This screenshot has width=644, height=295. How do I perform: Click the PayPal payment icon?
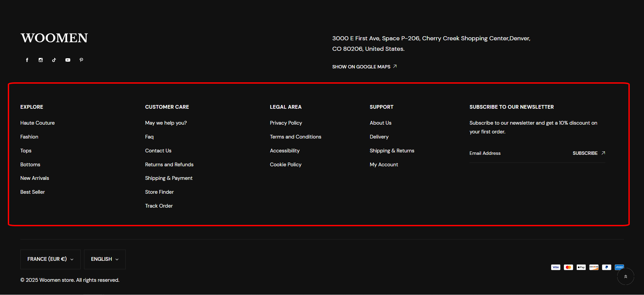click(606, 267)
